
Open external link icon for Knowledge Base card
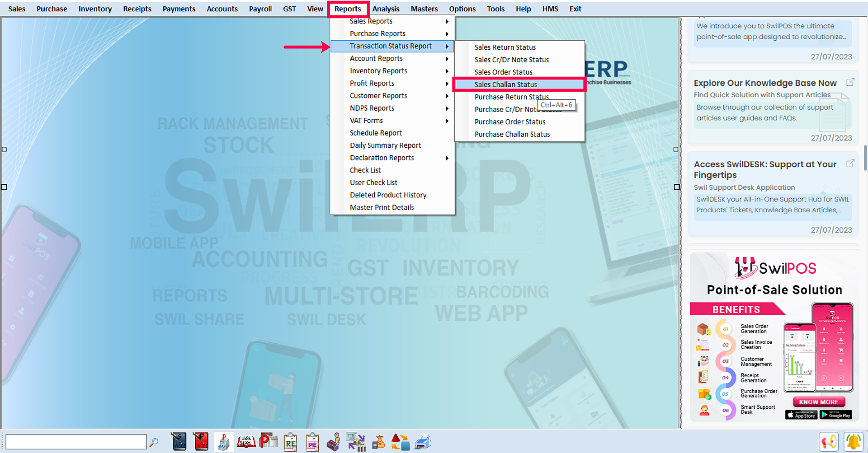pos(850,82)
